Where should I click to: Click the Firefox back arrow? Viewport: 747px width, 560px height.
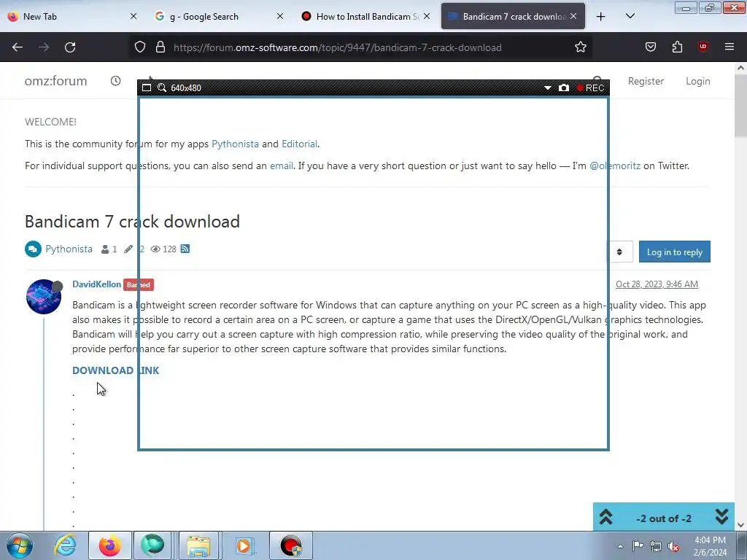pyautogui.click(x=18, y=47)
